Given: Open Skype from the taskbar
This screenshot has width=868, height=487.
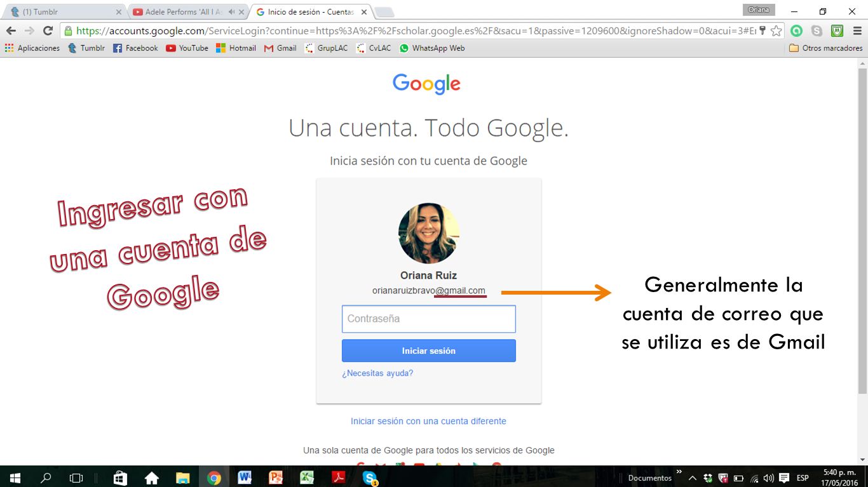Looking at the screenshot, I should (x=370, y=477).
